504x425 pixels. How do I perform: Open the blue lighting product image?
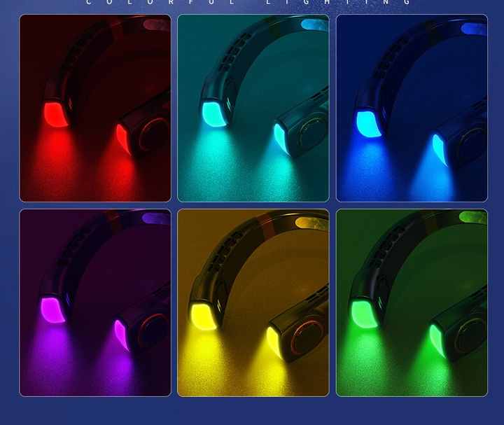[x=412, y=108]
